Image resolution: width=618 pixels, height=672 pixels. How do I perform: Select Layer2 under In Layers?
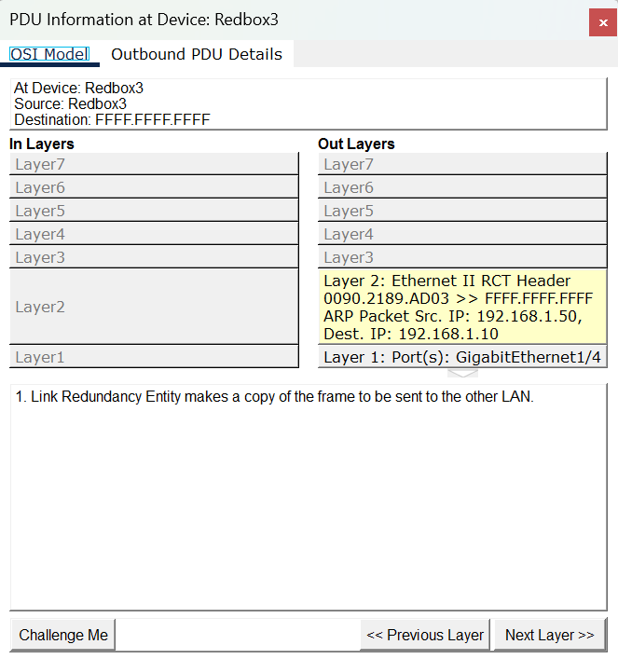(154, 307)
